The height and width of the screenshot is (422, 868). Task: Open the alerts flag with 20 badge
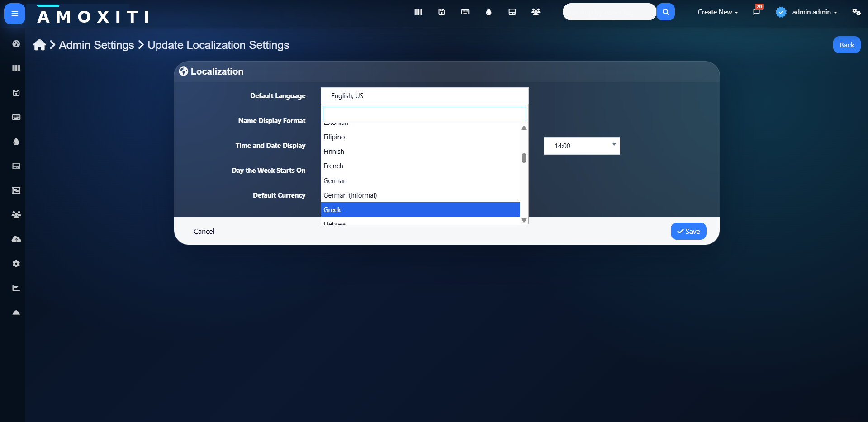point(757,12)
